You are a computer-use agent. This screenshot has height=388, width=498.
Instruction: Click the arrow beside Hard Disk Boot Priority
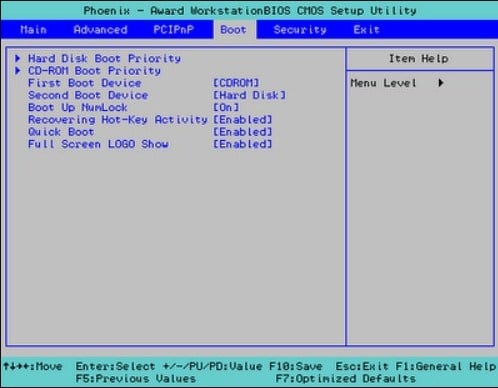click(x=18, y=58)
